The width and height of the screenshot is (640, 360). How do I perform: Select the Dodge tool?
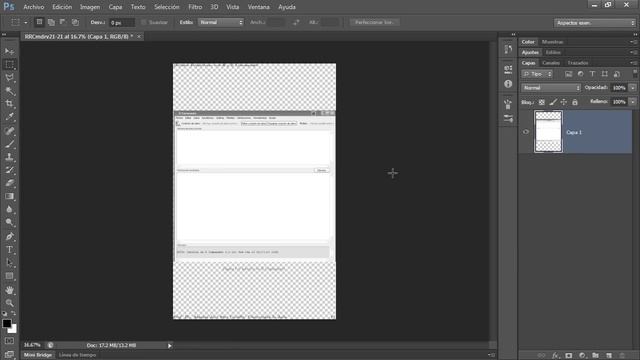point(9,222)
